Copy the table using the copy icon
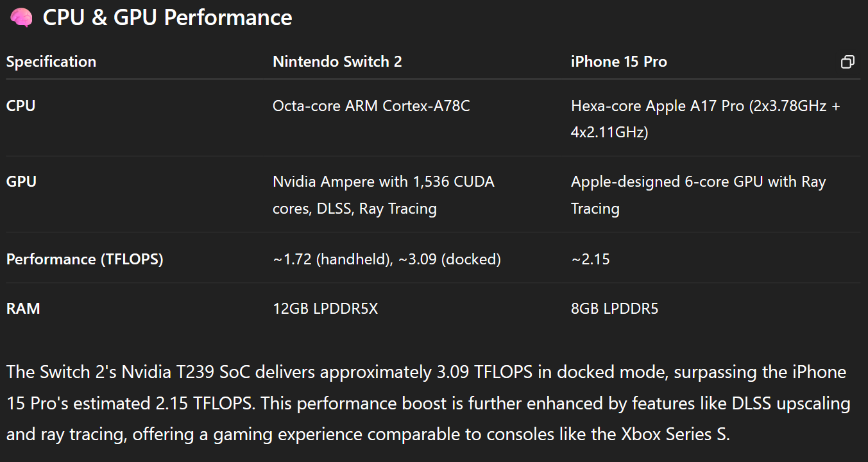Screen dimensions: 868x462 pyautogui.click(x=847, y=62)
